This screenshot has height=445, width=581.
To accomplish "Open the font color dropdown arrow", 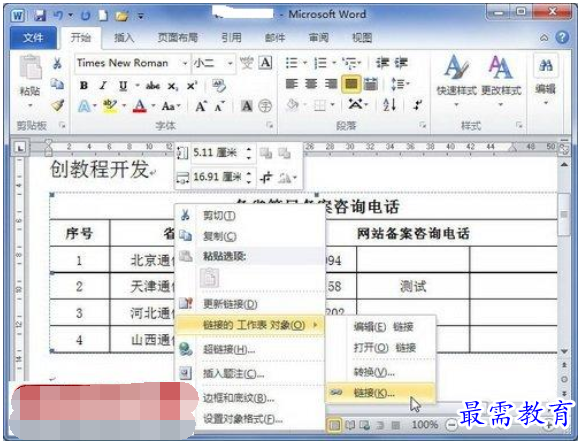I will pyautogui.click(x=153, y=106).
